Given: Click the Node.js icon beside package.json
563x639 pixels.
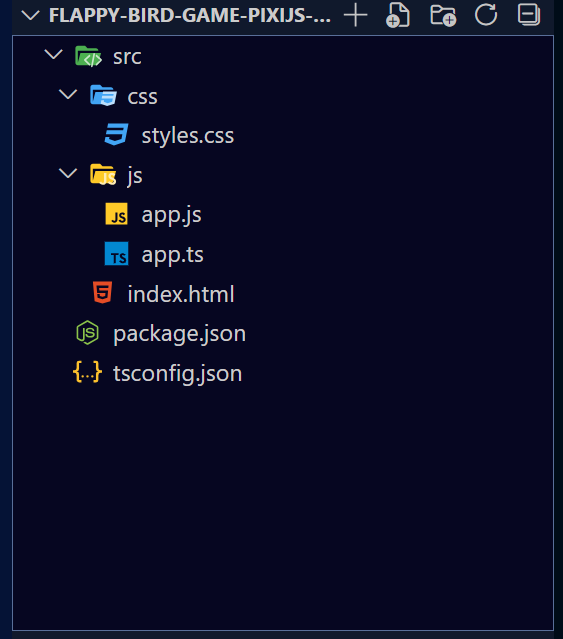Looking at the screenshot, I should [88, 333].
